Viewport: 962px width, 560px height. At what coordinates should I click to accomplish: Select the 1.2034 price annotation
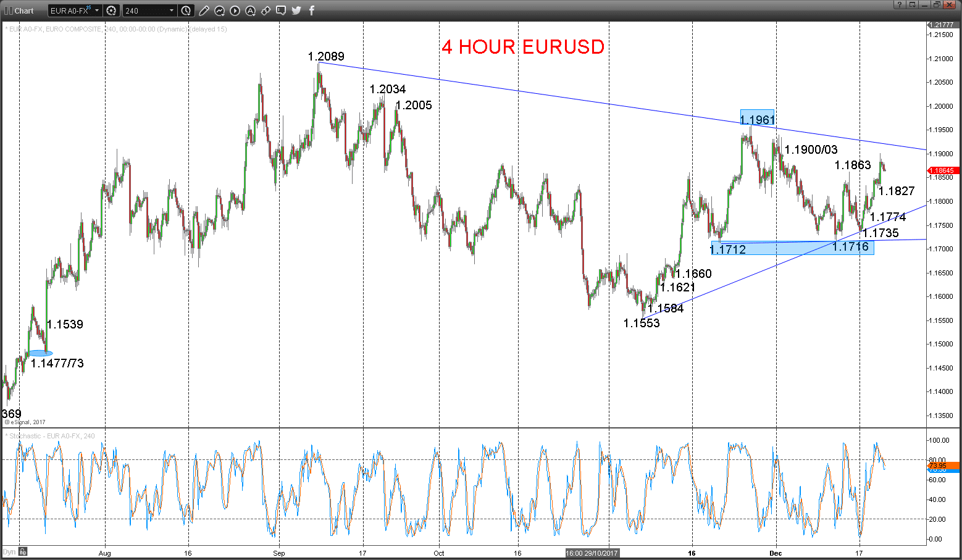tap(388, 90)
